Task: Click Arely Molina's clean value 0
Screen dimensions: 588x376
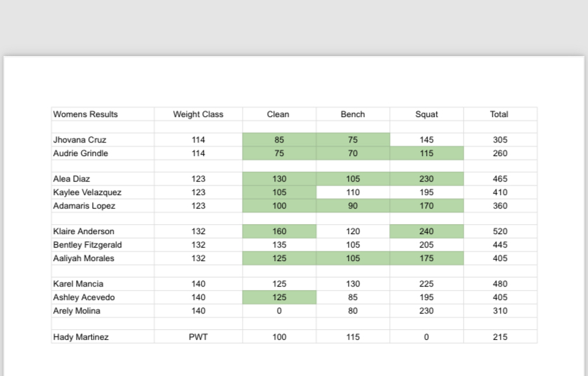Action: click(x=279, y=311)
